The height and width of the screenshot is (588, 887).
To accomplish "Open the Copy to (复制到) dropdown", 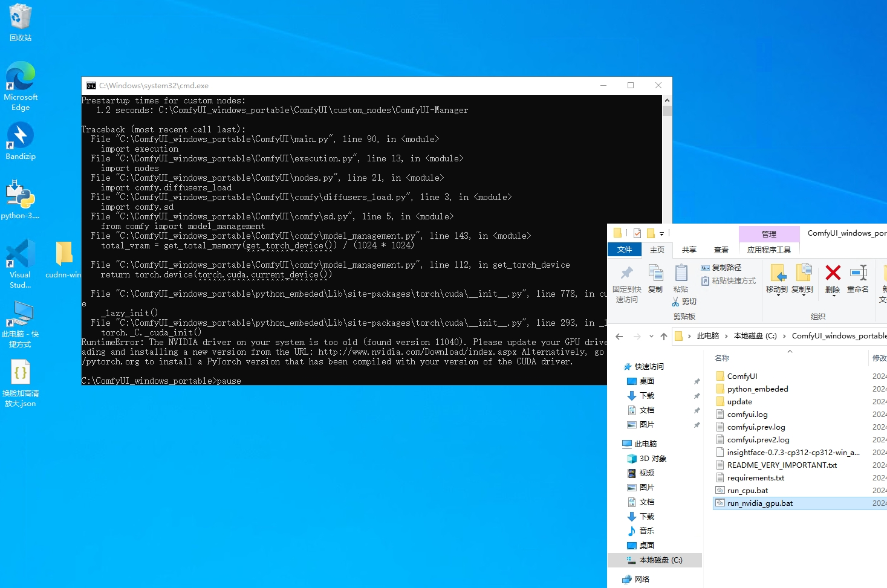I will pyautogui.click(x=802, y=281).
